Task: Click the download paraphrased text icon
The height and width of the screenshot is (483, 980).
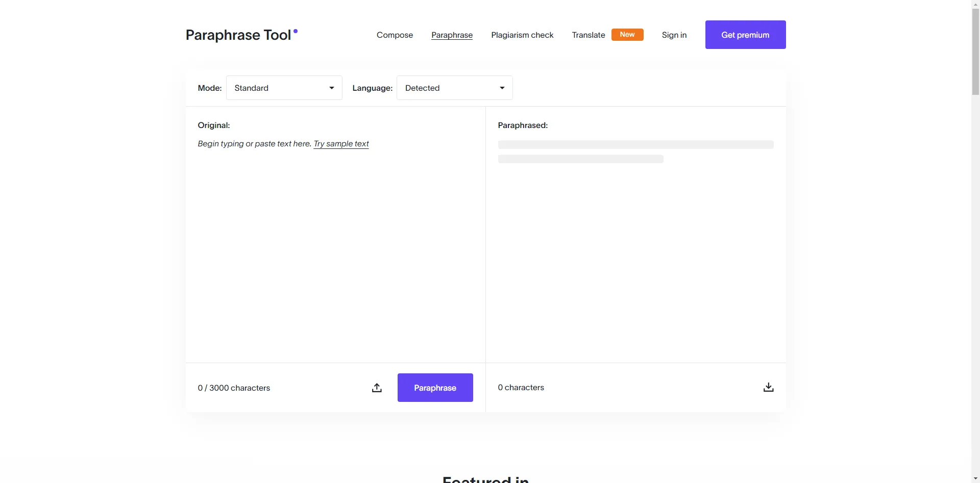Action: click(x=768, y=388)
